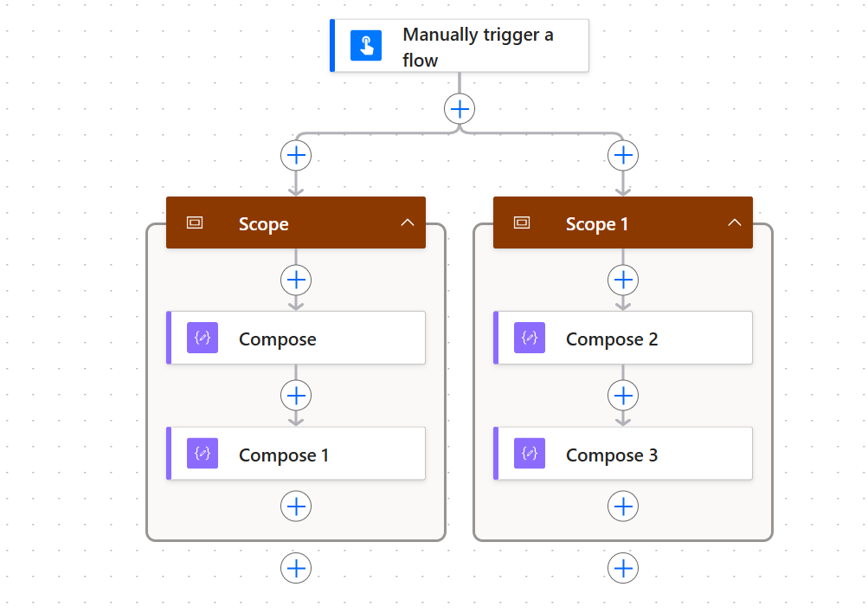The height and width of the screenshot is (613, 868).
Task: Select the Scope header title
Action: click(x=263, y=223)
